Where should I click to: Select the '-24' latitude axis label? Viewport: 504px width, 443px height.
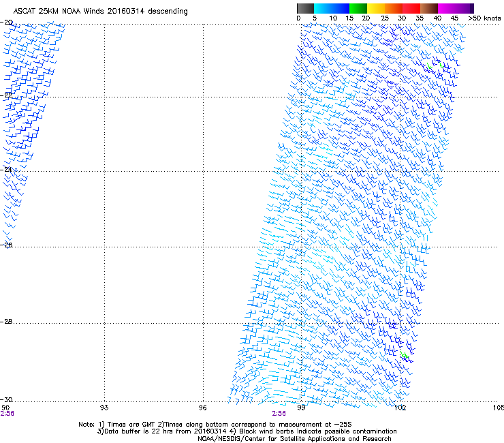pos(6,169)
